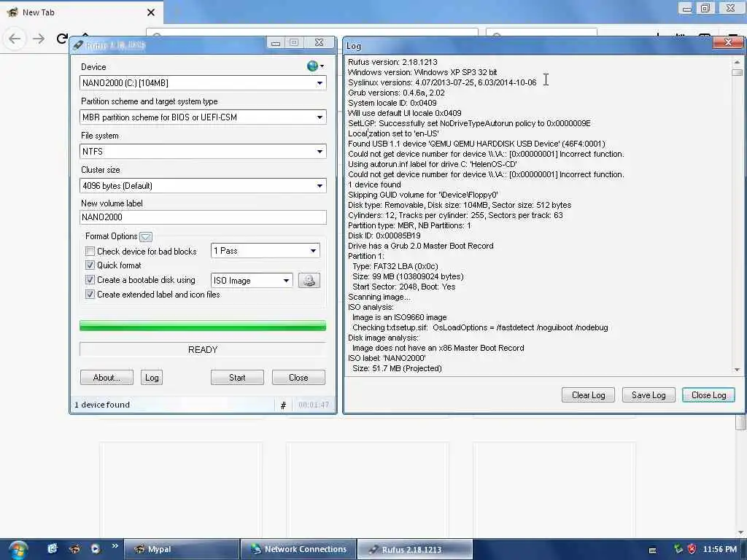Click the browser back arrow

(x=15, y=39)
